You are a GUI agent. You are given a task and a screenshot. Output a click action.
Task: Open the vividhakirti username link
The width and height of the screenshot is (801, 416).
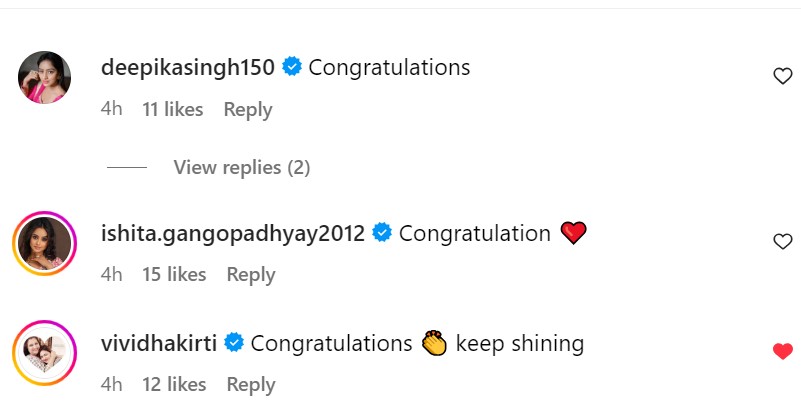pyautogui.click(x=160, y=343)
